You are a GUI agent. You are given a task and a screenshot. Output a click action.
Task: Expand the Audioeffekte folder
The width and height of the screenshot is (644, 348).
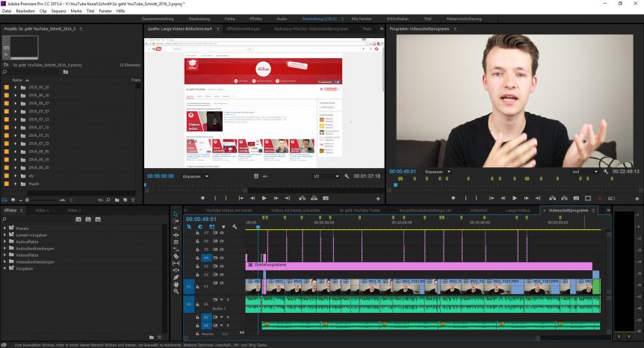4,242
